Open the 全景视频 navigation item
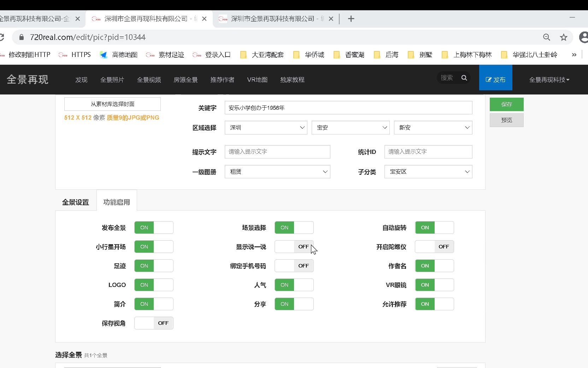Screen dimensions: 588x368 pyautogui.click(x=149, y=80)
